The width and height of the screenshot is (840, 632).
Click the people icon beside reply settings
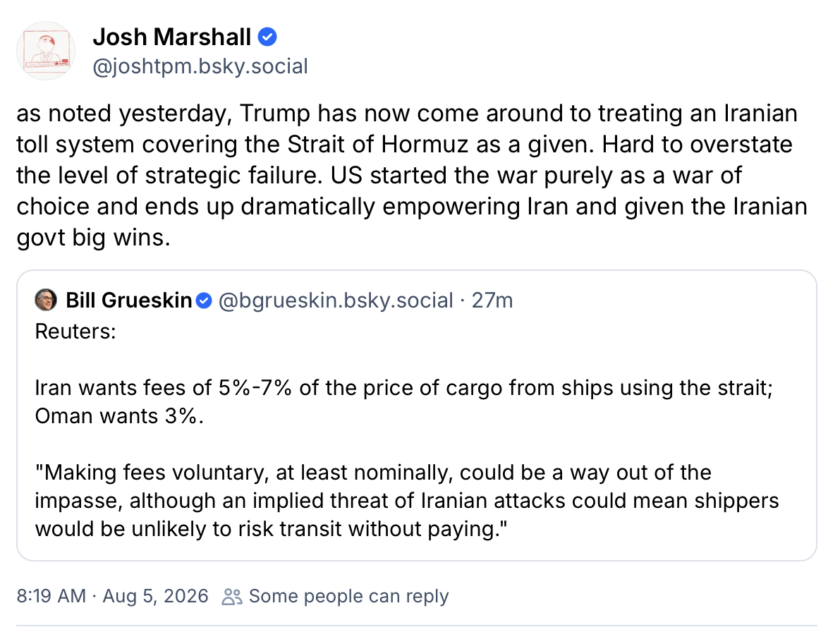point(232,597)
